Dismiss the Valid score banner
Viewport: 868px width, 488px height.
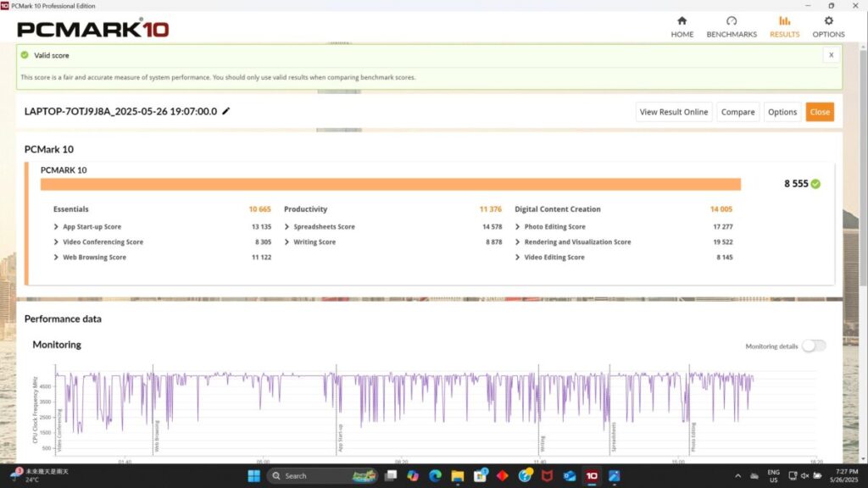tap(831, 55)
